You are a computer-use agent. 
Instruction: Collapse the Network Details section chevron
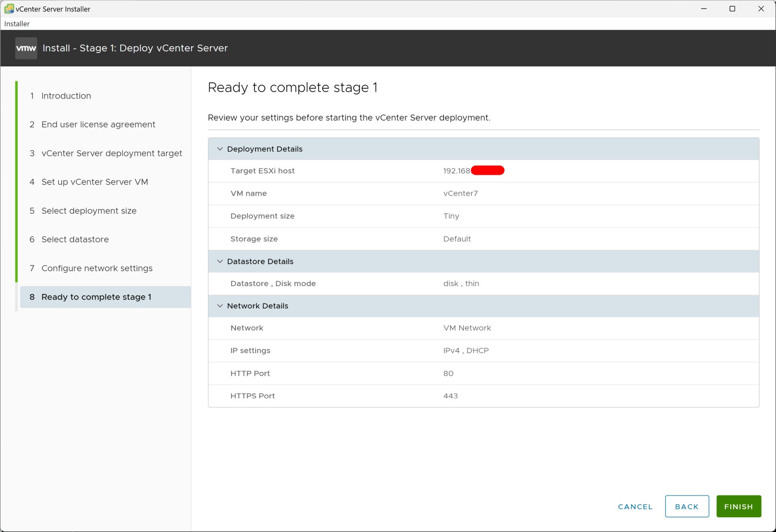tap(220, 306)
